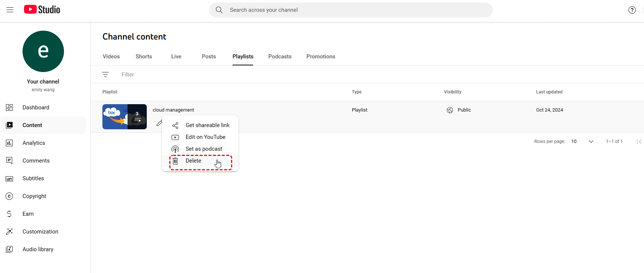Choose Set as podcast option
The height and width of the screenshot is (273, 644).
coord(204,149)
